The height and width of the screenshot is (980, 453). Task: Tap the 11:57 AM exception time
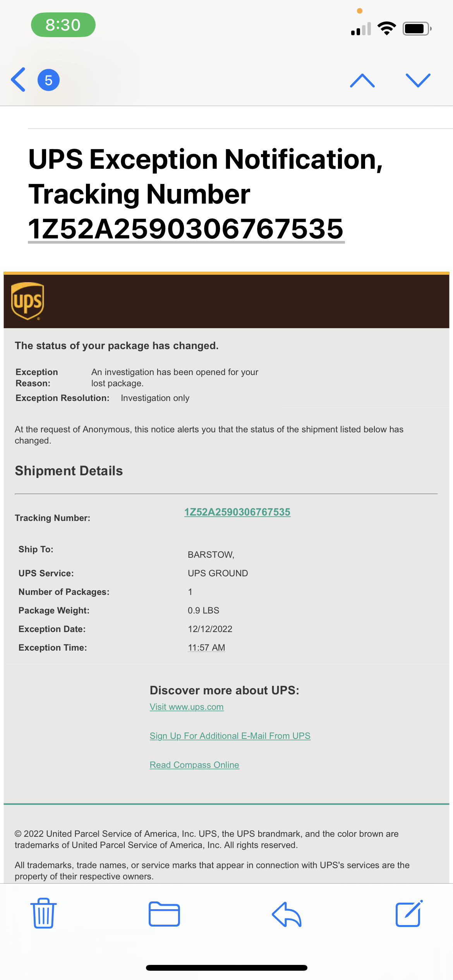tap(206, 648)
